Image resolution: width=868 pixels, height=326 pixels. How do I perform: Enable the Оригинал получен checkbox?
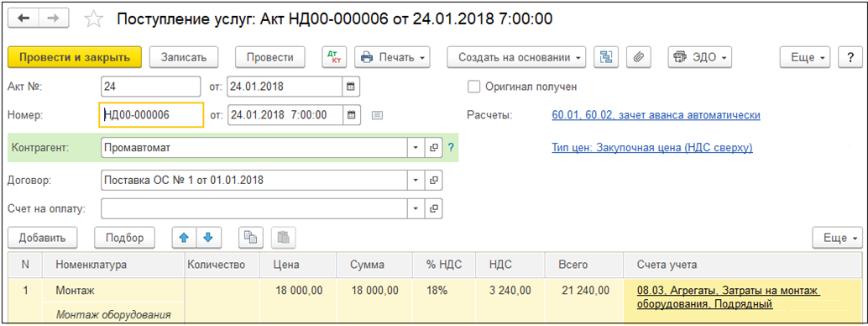click(473, 87)
